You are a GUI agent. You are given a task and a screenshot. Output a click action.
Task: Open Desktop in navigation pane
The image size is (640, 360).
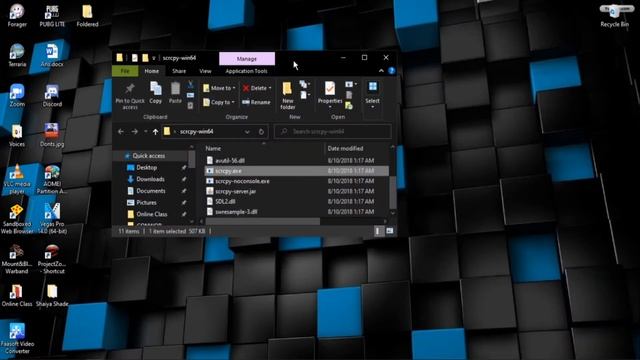(x=147, y=167)
